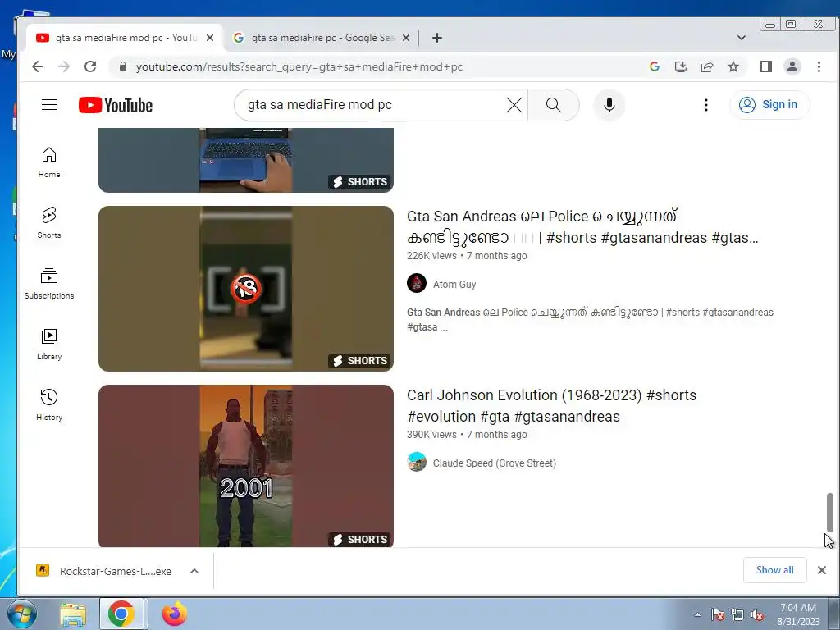This screenshot has height=630, width=840.
Task: Open Library in sidebar
Action: pyautogui.click(x=48, y=344)
